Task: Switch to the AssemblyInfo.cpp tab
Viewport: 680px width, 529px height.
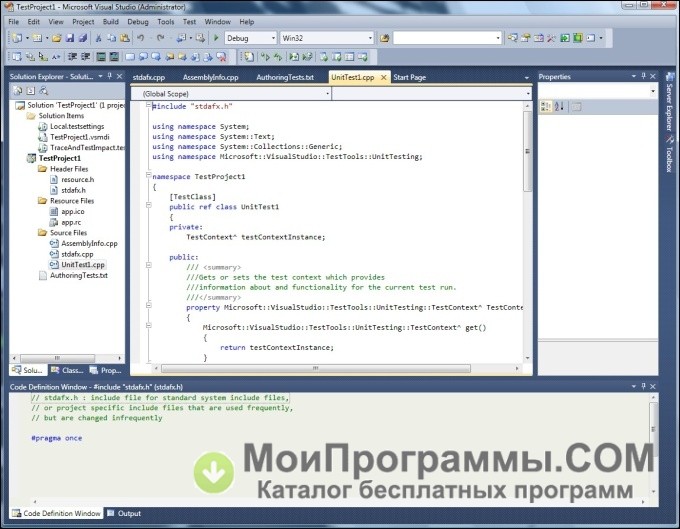Action: coord(210,77)
